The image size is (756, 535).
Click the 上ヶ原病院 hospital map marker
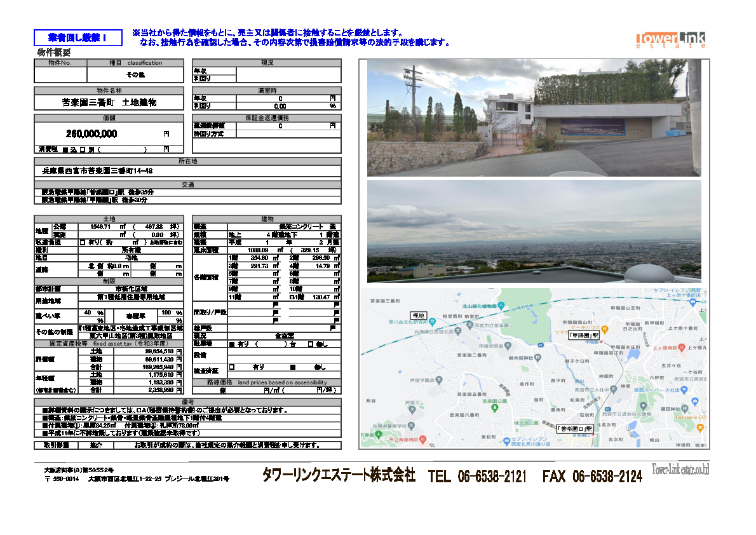coord(681,348)
